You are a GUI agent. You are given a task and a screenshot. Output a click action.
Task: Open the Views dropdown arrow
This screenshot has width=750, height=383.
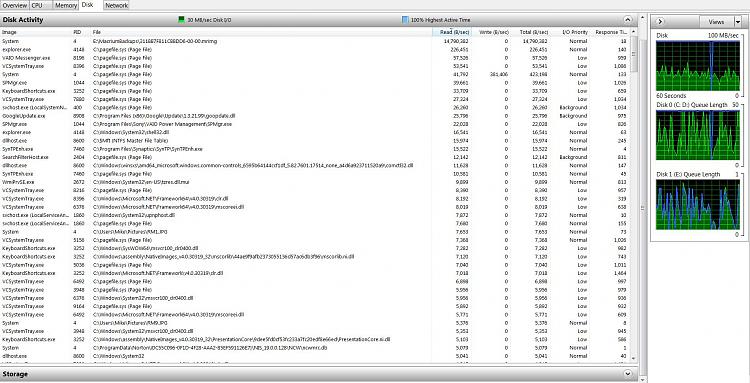coord(737,22)
